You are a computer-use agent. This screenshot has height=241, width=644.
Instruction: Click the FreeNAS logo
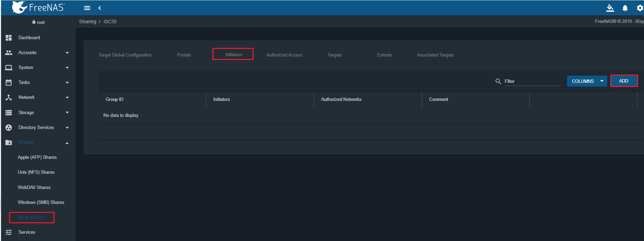38,7
